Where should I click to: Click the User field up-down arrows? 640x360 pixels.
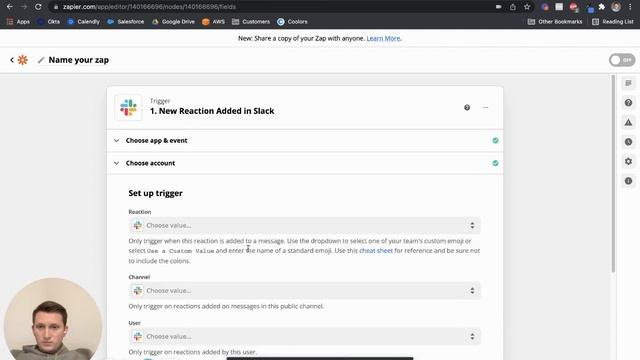click(x=472, y=336)
